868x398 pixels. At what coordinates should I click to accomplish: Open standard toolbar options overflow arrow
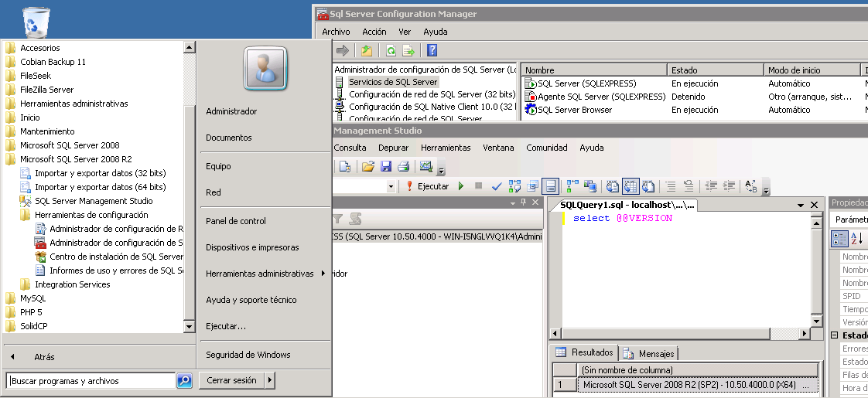441,168
